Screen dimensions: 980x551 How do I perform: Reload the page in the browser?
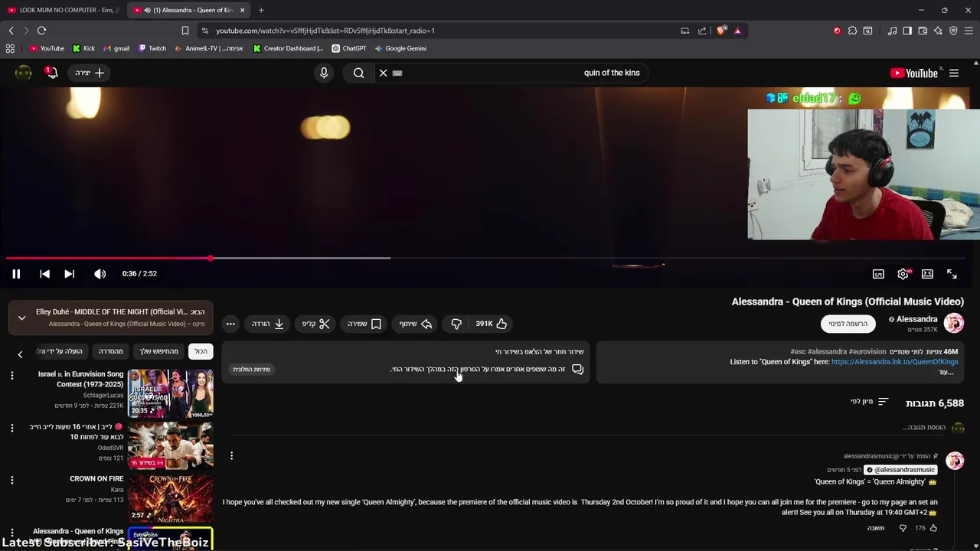41,31
